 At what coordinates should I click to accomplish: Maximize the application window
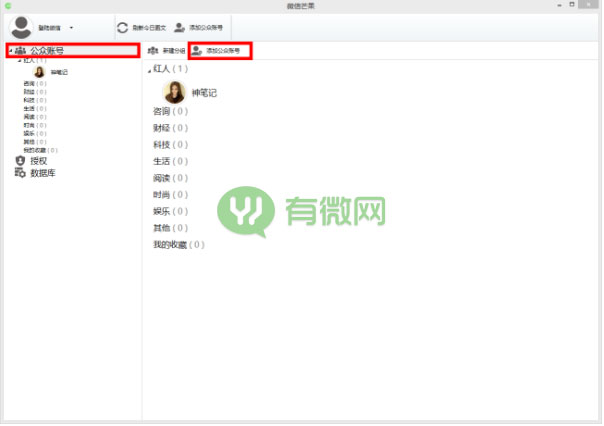(572, 5)
